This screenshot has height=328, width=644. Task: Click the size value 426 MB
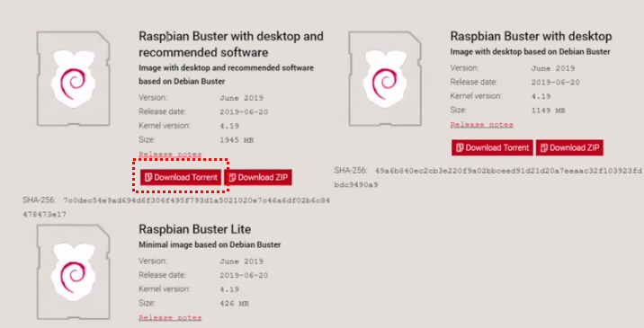[x=234, y=304]
